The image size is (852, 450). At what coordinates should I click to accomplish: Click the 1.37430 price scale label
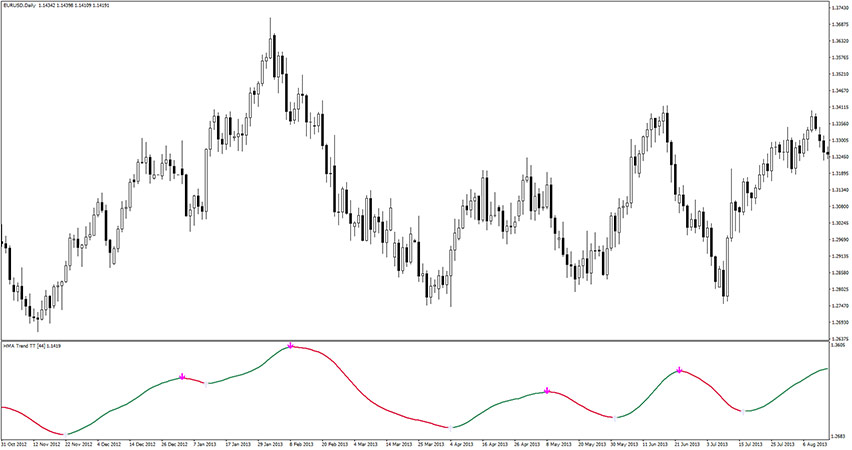click(841, 8)
